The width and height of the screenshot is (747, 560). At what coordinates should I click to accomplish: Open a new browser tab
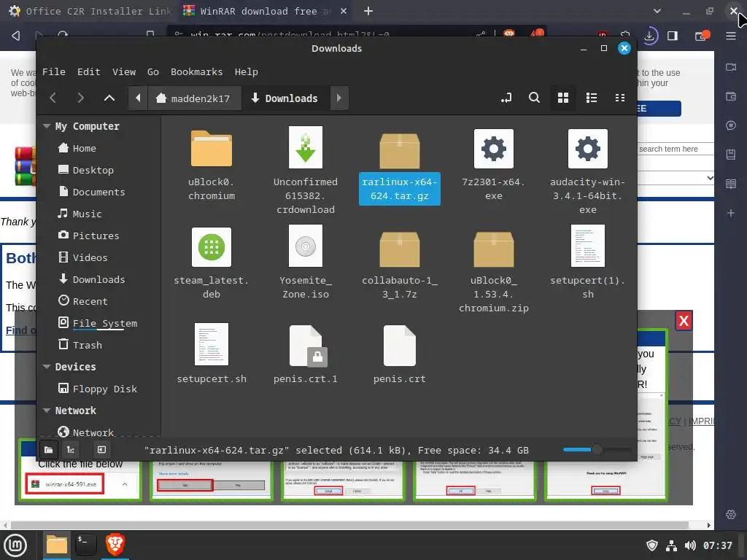click(368, 11)
